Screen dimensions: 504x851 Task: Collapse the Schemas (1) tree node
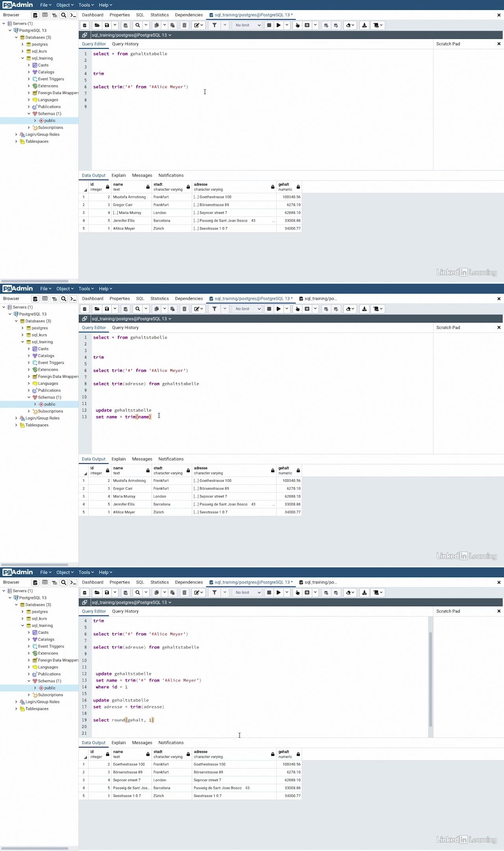(29, 114)
